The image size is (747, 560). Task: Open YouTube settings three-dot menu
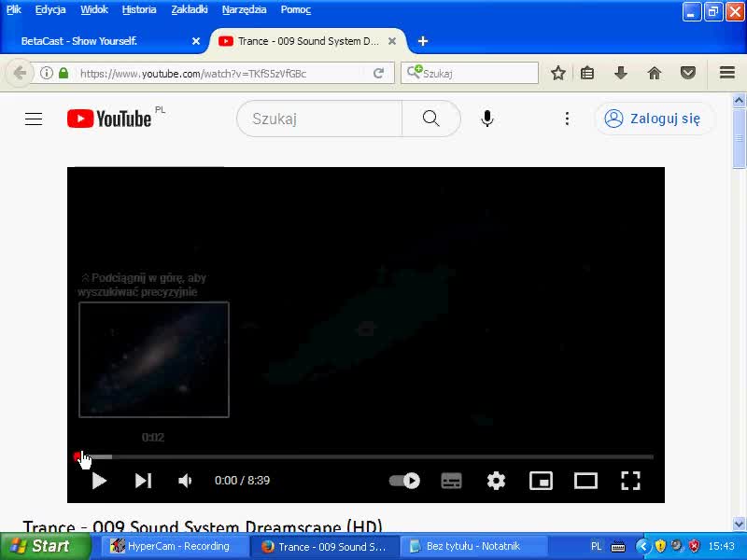[x=567, y=119]
